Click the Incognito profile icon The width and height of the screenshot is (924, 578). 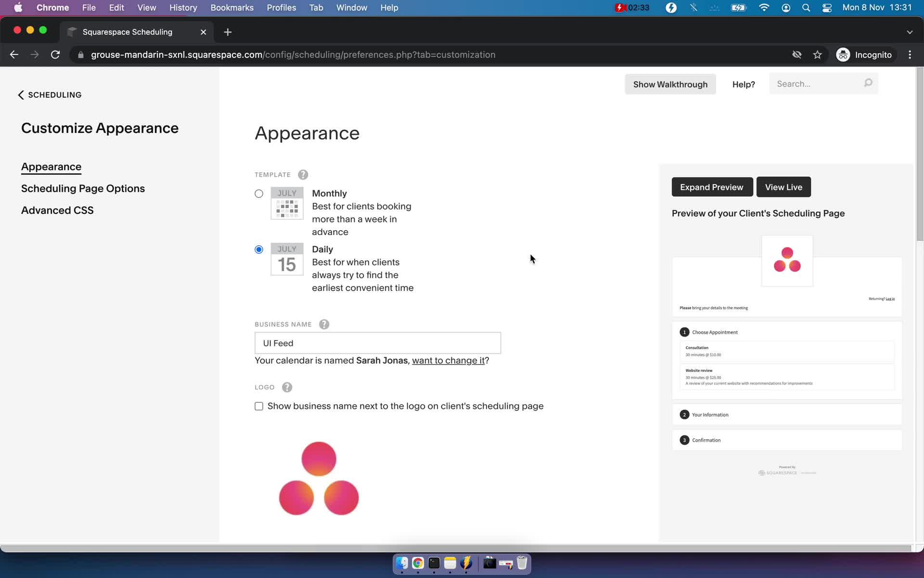click(843, 55)
